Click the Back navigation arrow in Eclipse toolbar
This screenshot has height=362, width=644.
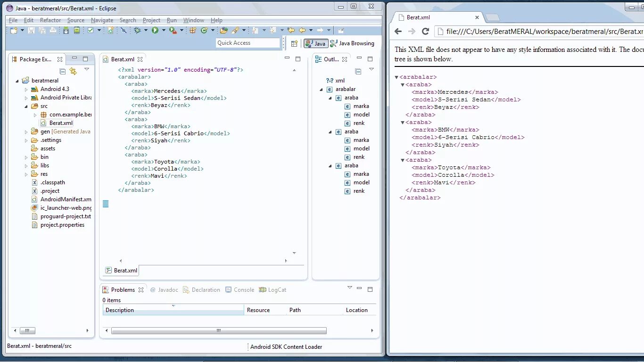pyautogui.click(x=302, y=30)
